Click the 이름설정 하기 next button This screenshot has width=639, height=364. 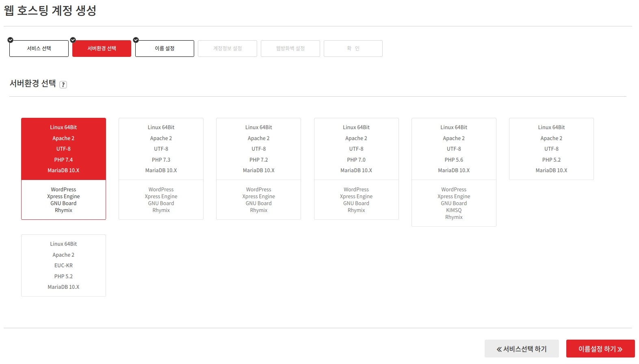(600, 349)
